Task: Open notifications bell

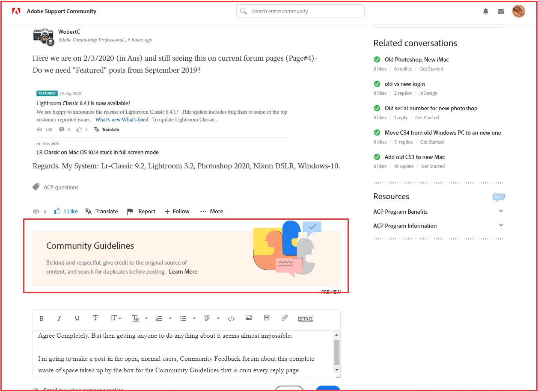Action: pos(486,12)
